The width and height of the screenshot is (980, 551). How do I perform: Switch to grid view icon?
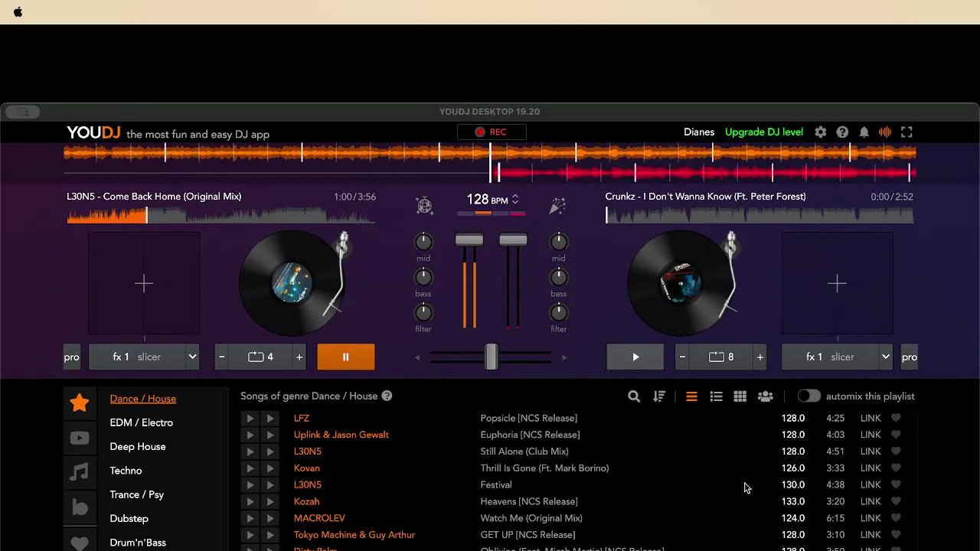(740, 396)
